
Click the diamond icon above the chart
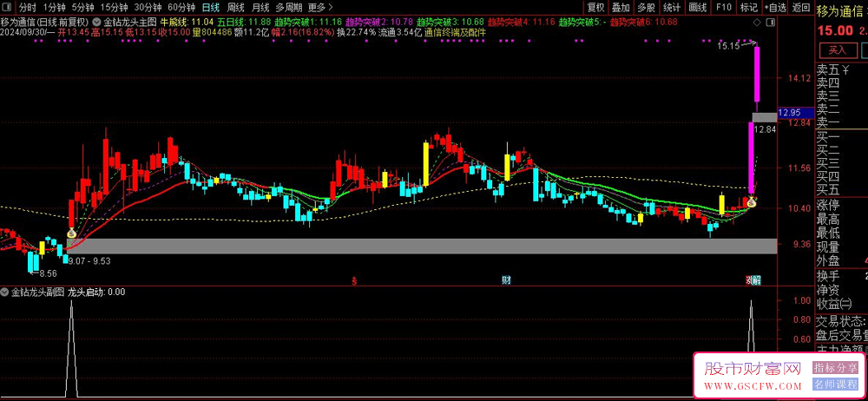coord(757,23)
